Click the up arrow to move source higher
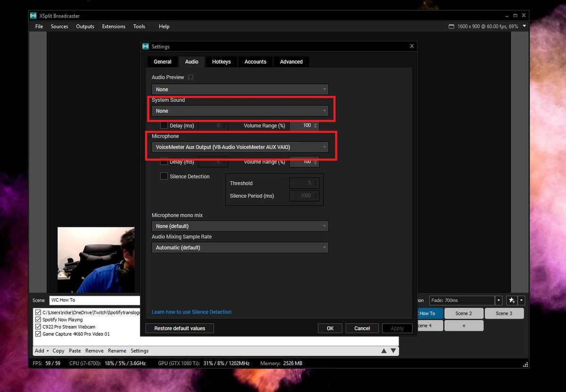The height and width of the screenshot is (392, 566). [x=384, y=350]
